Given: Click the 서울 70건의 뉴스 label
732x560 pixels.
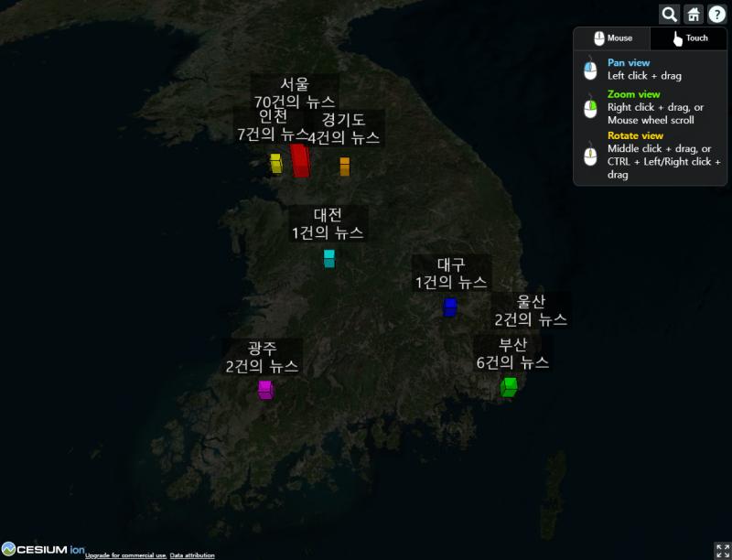Looking at the screenshot, I should pos(295,92).
